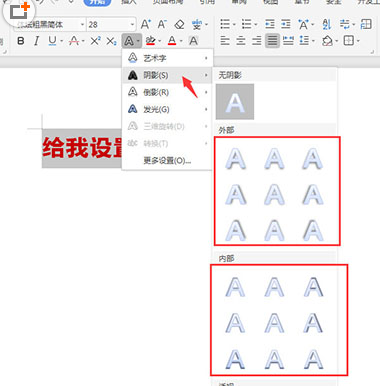Select the first inner shadow preset in the top row
The image size is (392, 386).
point(235,287)
